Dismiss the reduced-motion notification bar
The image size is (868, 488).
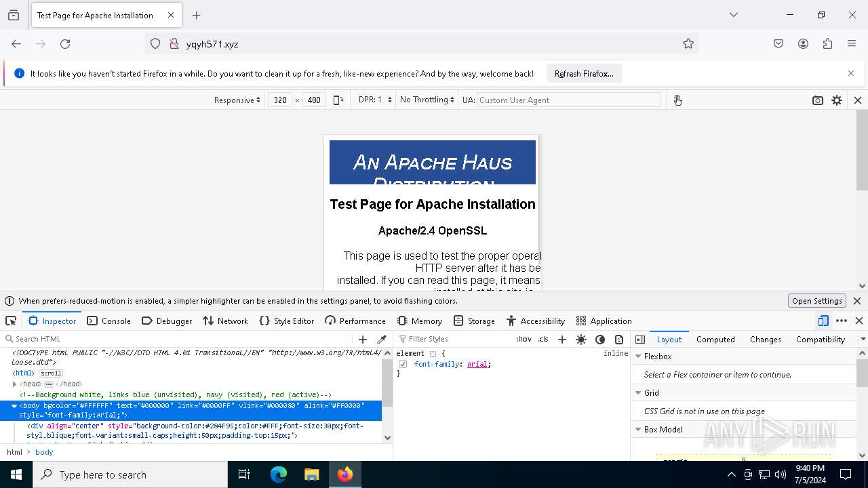coord(857,301)
